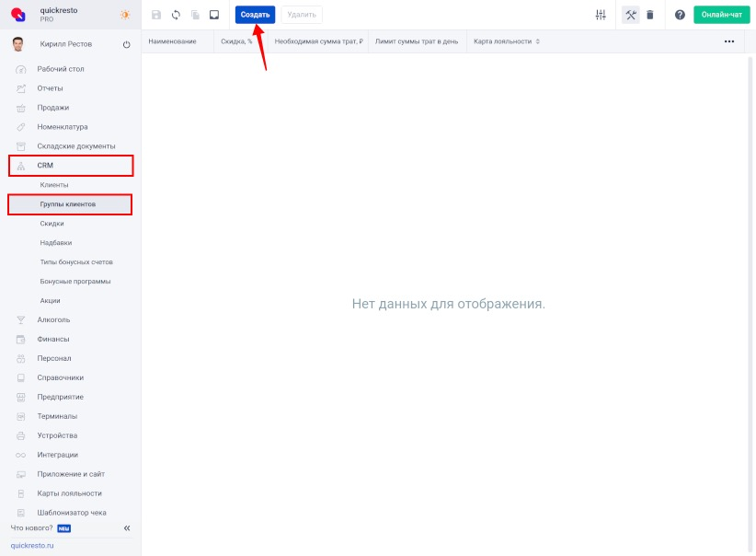Click the Продажи basket icon

[21, 108]
